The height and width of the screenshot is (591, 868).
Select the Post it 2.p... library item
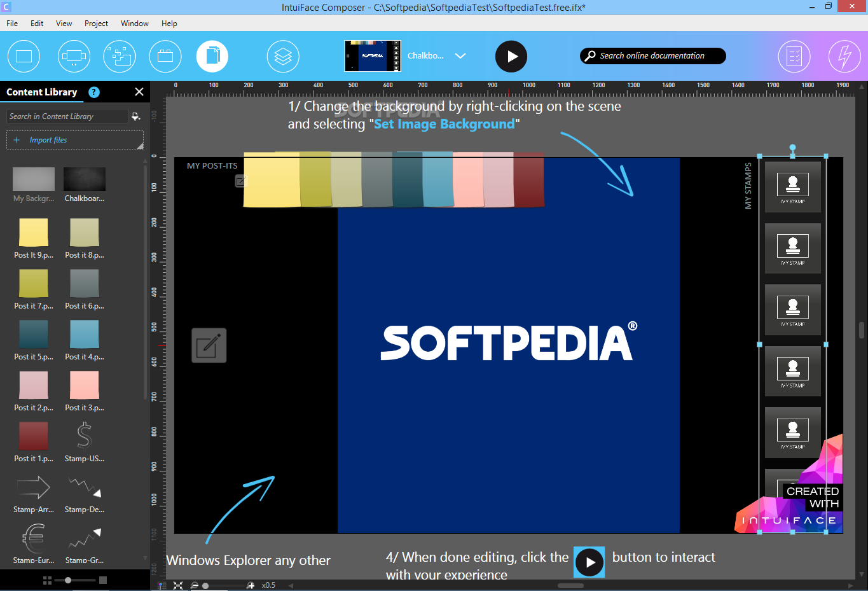tap(34, 391)
